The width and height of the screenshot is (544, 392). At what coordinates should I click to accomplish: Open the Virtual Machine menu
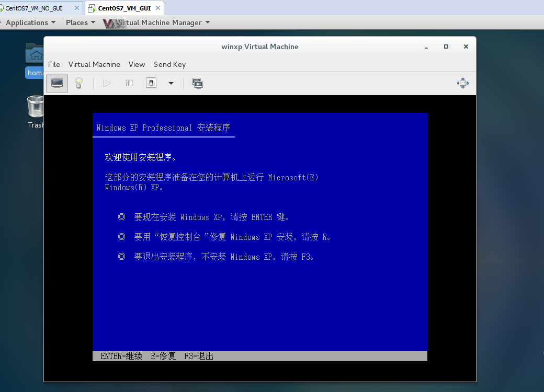[x=94, y=64]
